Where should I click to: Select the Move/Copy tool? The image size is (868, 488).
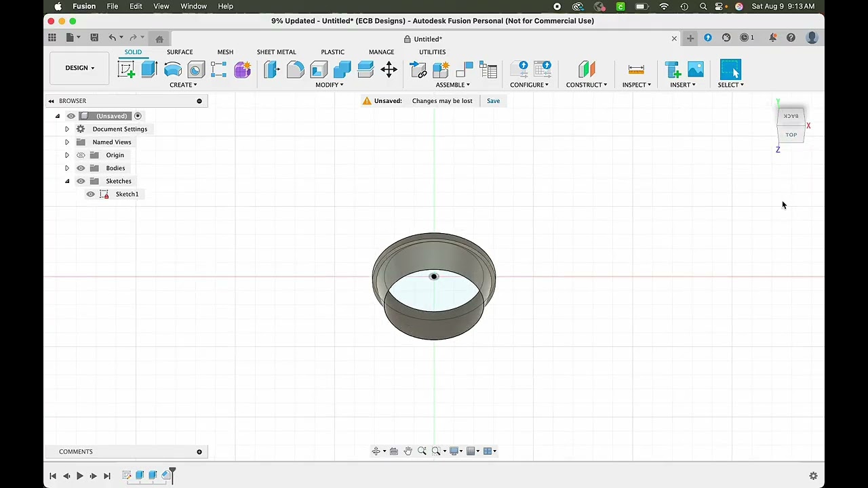point(389,69)
